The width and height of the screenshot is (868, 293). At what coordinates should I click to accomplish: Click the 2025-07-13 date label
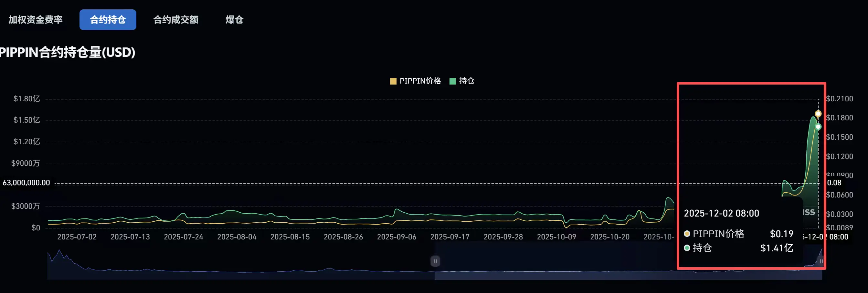pyautogui.click(x=130, y=237)
